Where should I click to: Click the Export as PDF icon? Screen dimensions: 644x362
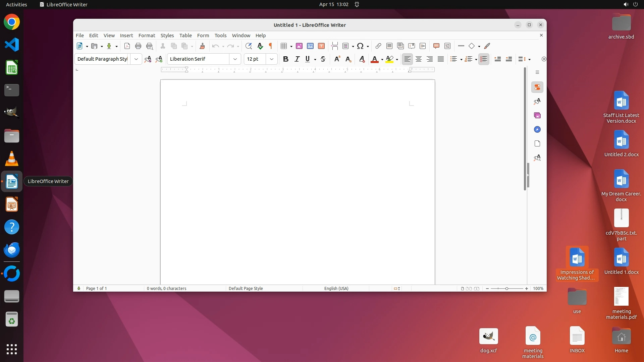127,46
